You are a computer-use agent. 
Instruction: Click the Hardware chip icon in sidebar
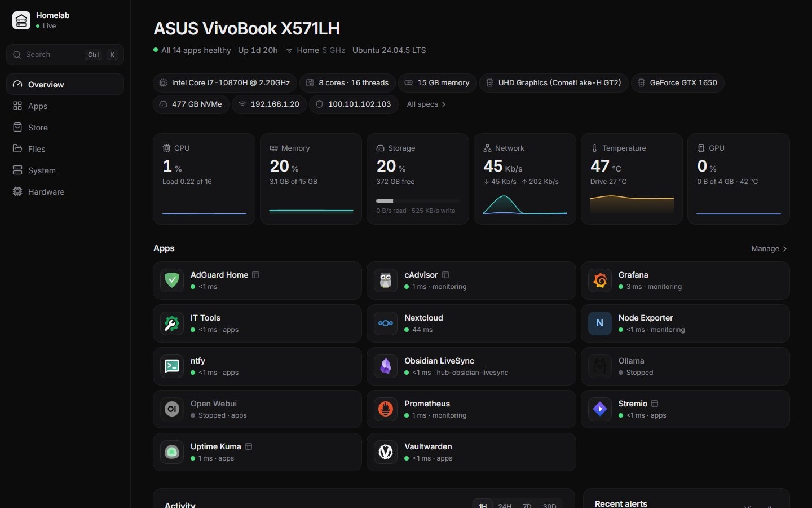click(x=17, y=191)
